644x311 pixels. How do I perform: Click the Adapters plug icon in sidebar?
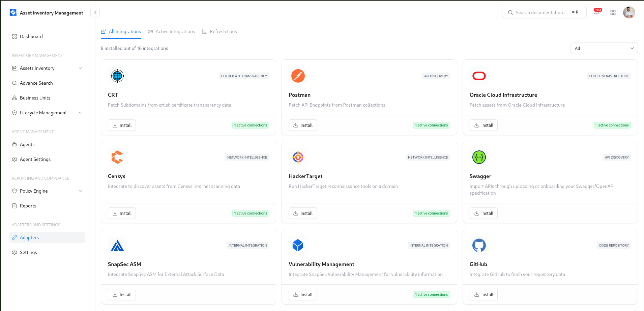pyautogui.click(x=14, y=237)
